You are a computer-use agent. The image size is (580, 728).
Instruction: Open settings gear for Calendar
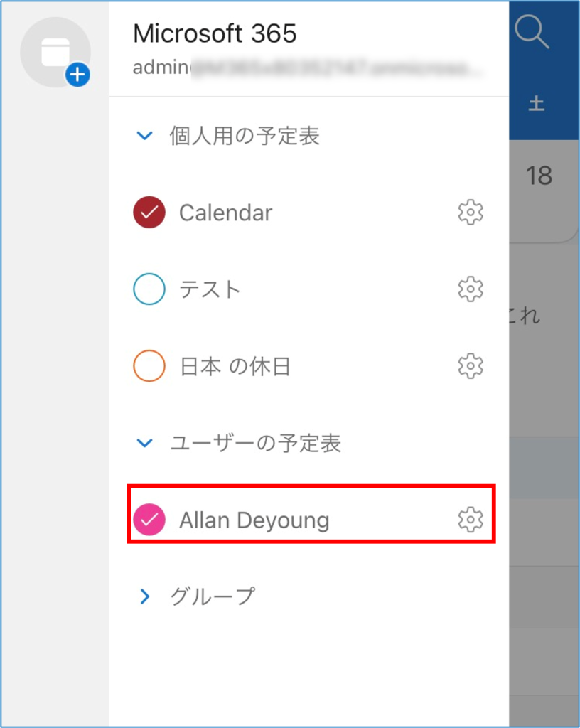click(x=471, y=213)
